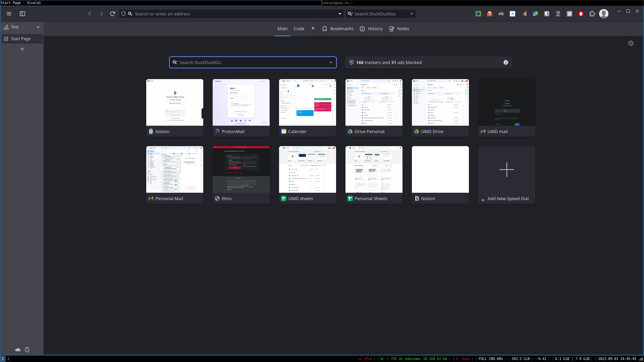The width and height of the screenshot is (644, 362).
Task: Add a new speed dial group
Action: 313,28
